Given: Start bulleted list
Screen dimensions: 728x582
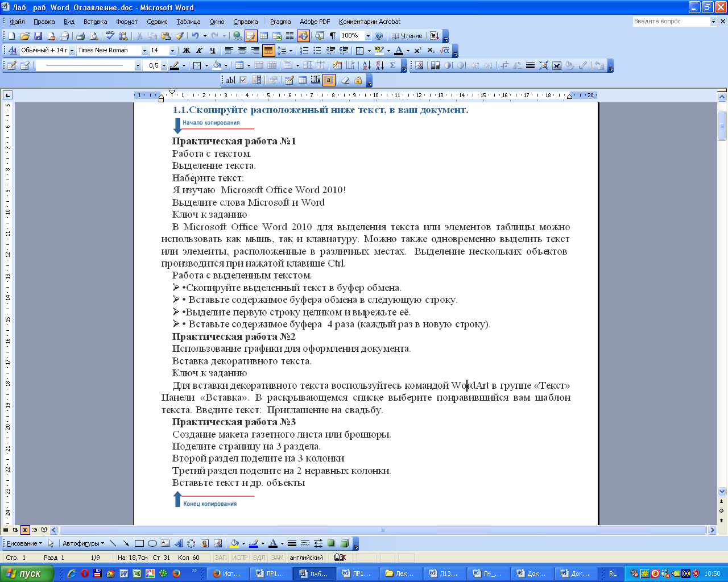Looking at the screenshot, I should pyautogui.click(x=317, y=51).
